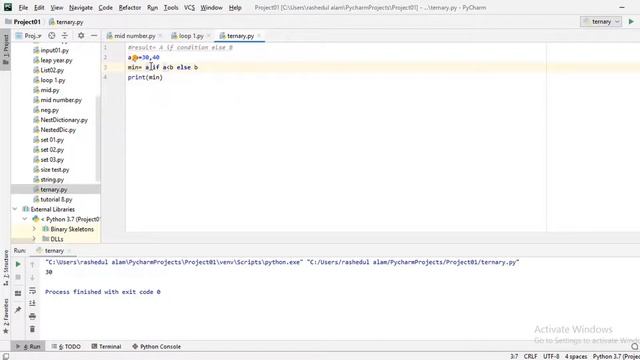This screenshot has height=360, width=640.
Task: Open the Project view dropdown
Action: coord(29,36)
